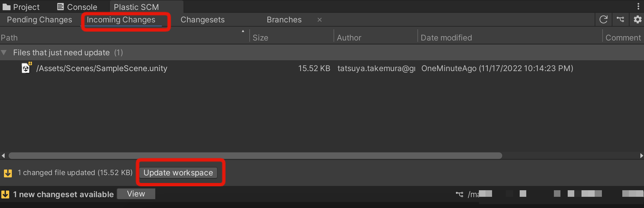Select the /Assets/Scenes/SampleScene.unity row
Image resolution: width=644 pixels, height=208 pixels.
click(102, 68)
